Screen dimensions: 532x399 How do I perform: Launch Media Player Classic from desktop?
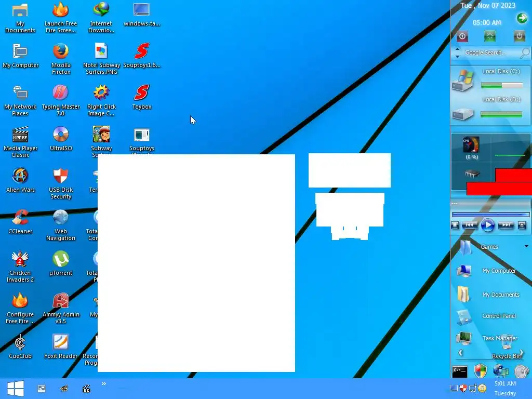(20, 142)
